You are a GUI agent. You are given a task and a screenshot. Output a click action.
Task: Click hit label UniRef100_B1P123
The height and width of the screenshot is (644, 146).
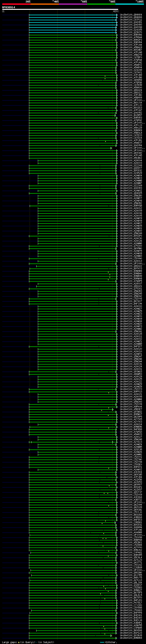[131, 633]
